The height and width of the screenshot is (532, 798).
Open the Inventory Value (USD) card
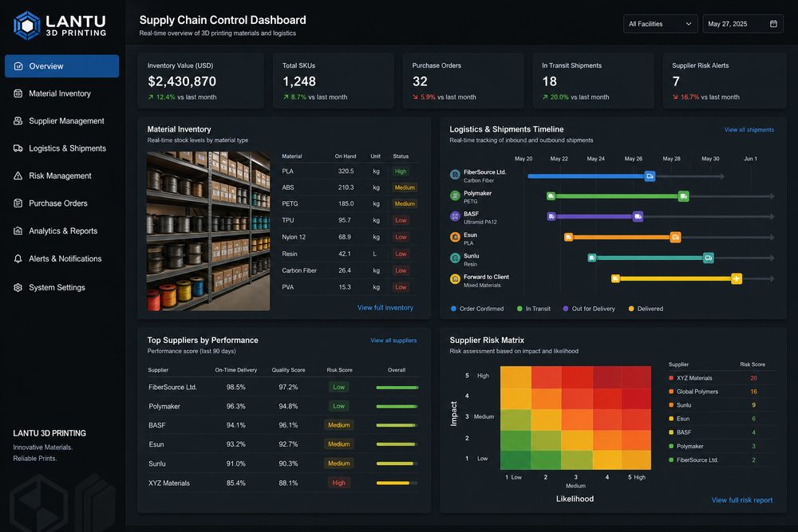coord(200,81)
